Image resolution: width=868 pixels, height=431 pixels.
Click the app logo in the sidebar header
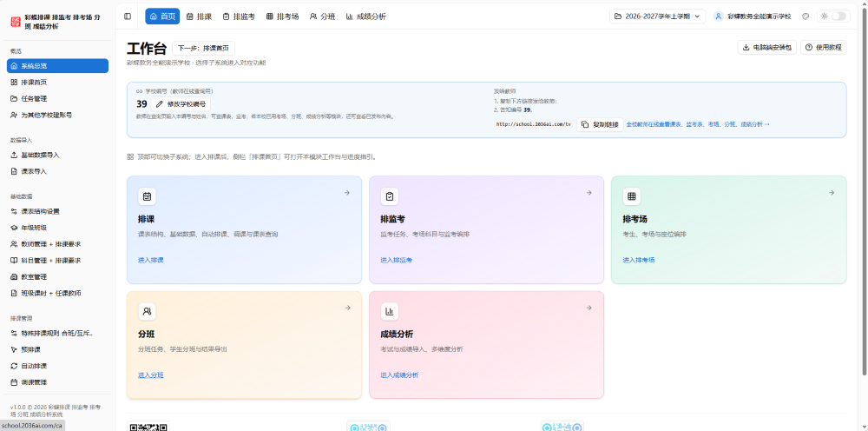16,22
